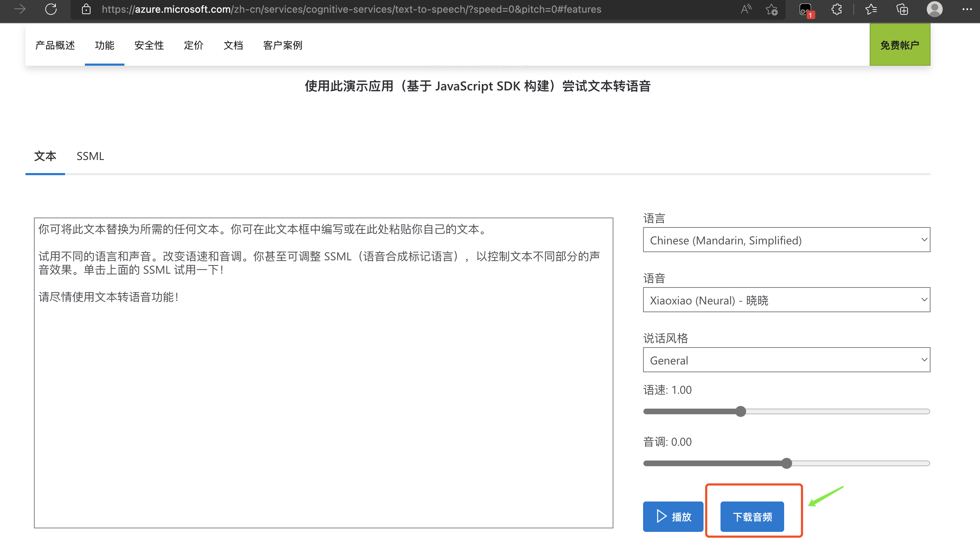Click the lock icon in address bar
The image size is (980, 558).
point(86,9)
